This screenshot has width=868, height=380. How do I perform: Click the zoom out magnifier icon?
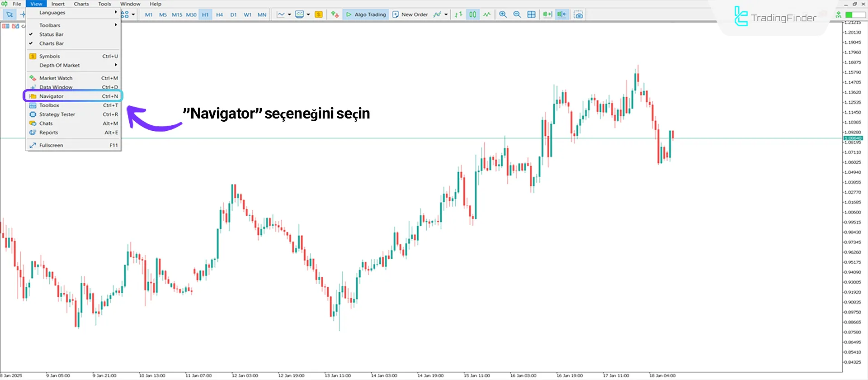(517, 14)
